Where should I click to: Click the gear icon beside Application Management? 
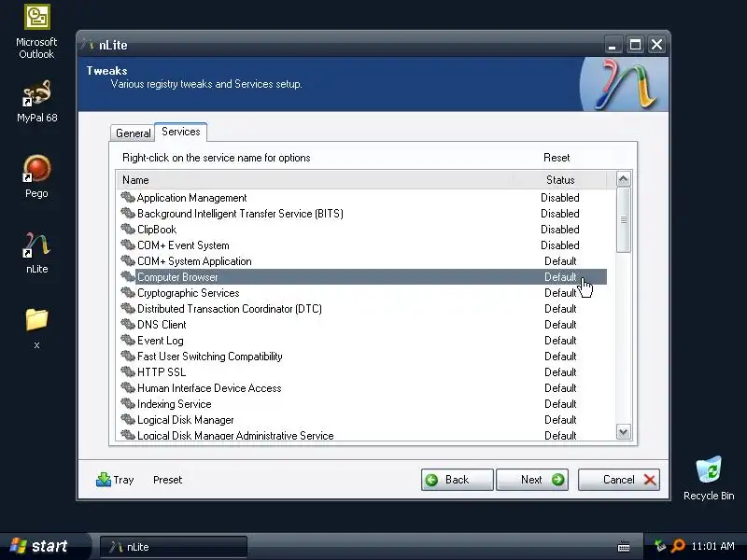tap(128, 197)
